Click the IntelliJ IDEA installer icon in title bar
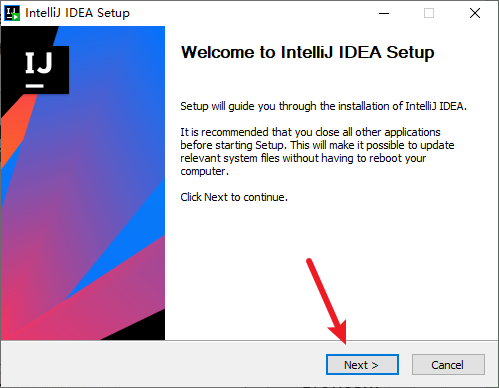This screenshot has width=499, height=388. (x=12, y=13)
